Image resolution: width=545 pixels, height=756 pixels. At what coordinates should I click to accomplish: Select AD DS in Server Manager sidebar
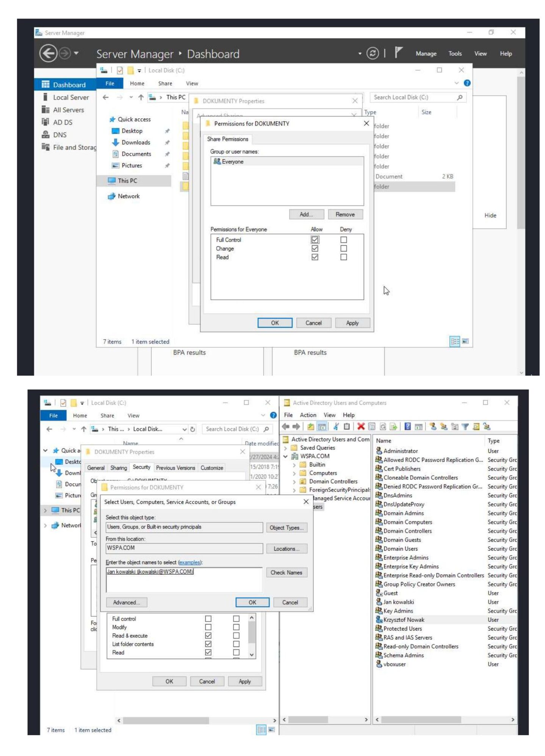click(x=63, y=122)
